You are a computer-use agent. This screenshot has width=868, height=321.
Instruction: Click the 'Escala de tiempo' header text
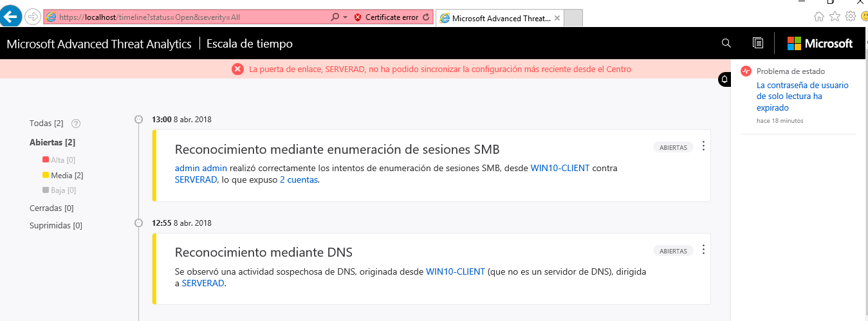(x=250, y=44)
